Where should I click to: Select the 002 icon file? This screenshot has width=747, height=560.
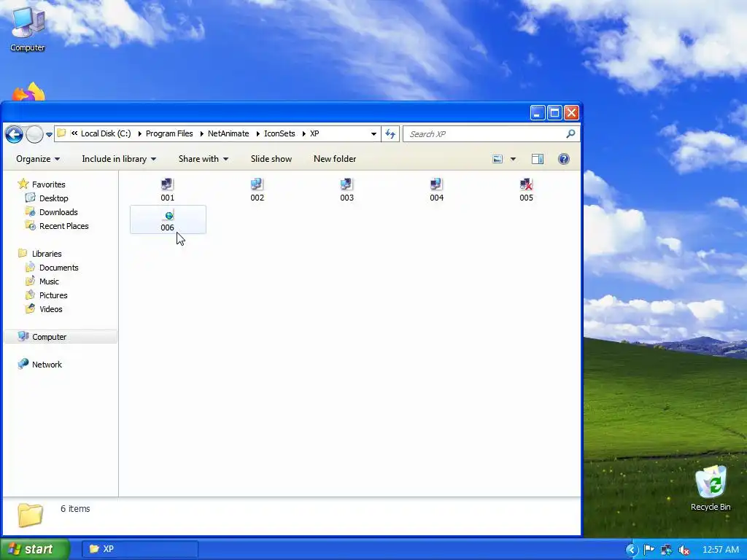click(257, 190)
